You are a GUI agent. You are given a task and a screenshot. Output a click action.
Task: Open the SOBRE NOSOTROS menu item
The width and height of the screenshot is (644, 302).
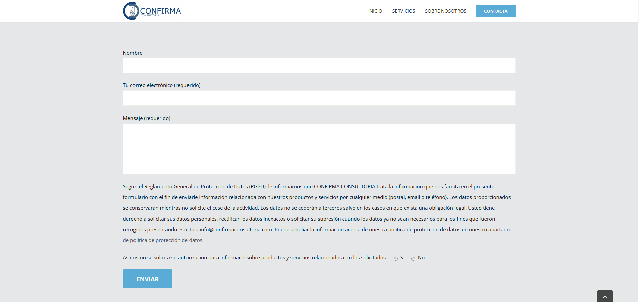click(x=445, y=11)
